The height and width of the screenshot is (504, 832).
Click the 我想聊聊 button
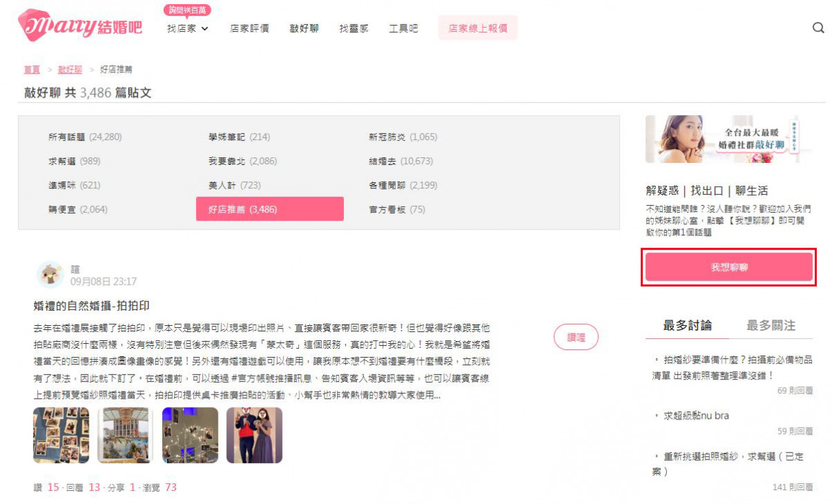pyautogui.click(x=729, y=267)
